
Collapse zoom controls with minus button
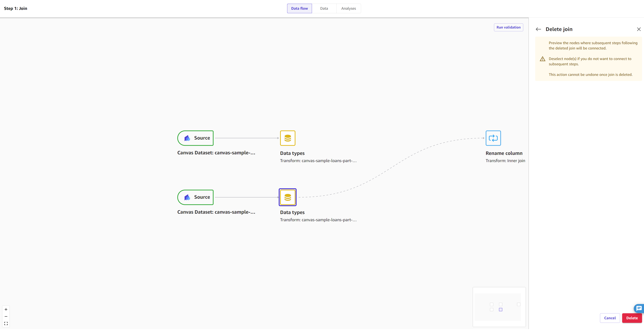5,316
